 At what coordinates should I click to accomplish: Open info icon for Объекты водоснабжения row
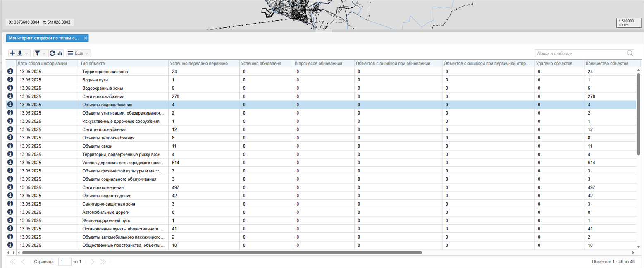pyautogui.click(x=10, y=104)
